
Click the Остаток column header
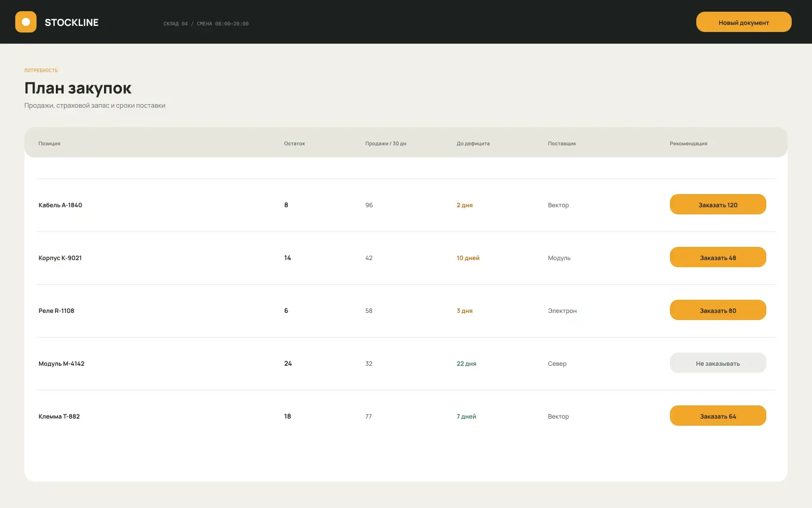294,144
